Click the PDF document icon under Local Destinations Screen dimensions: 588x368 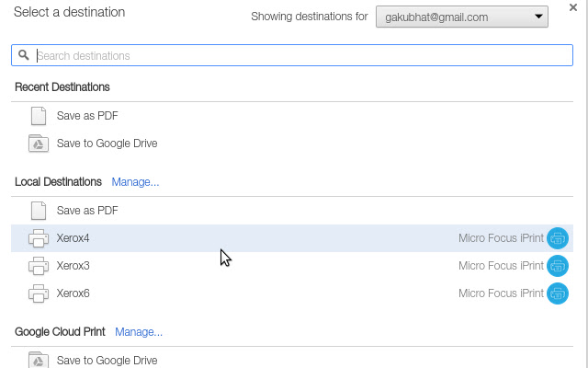tap(38, 211)
